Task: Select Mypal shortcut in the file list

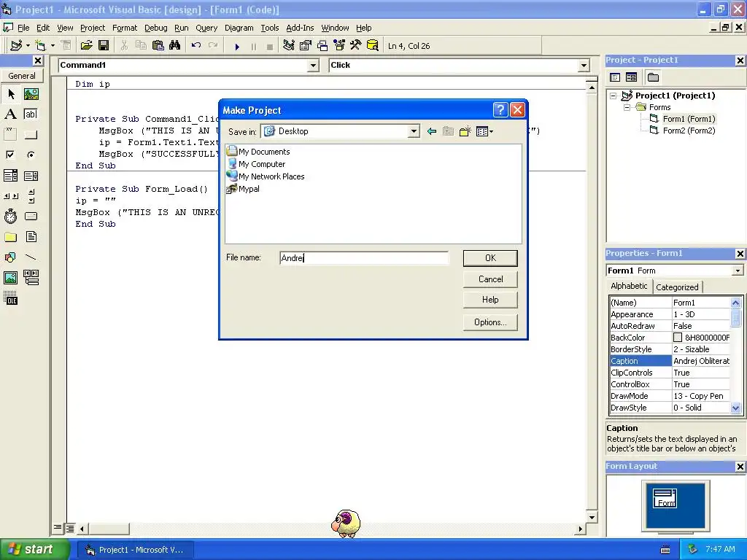Action: coord(244,189)
